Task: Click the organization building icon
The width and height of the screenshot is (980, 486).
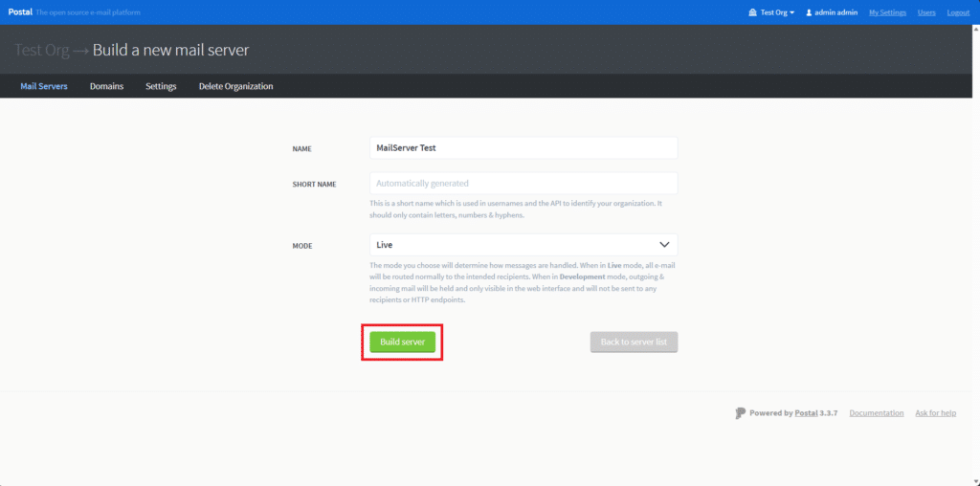Action: tap(752, 12)
